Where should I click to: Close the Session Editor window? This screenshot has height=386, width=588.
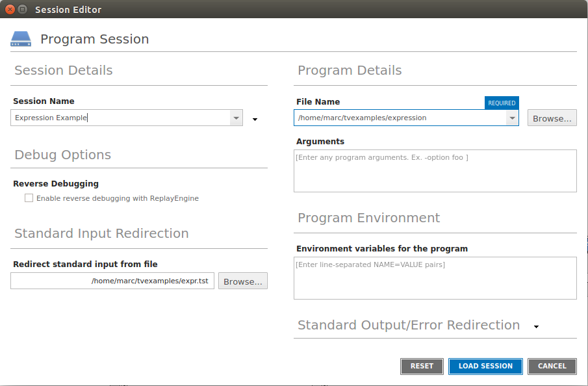point(10,10)
